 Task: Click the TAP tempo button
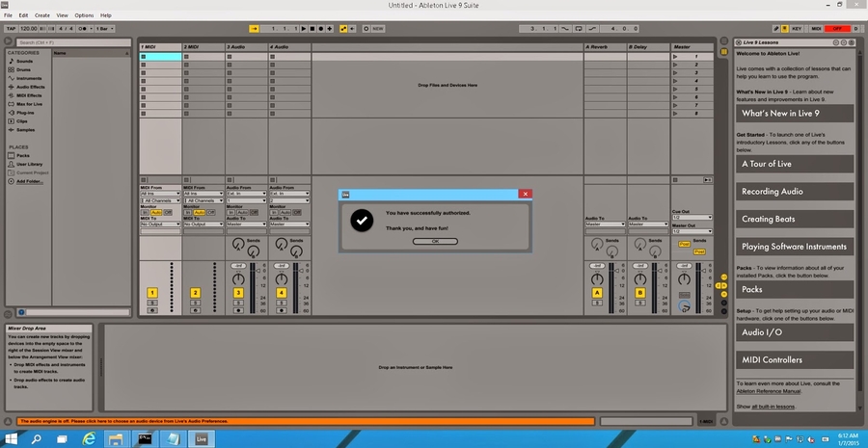click(11, 29)
